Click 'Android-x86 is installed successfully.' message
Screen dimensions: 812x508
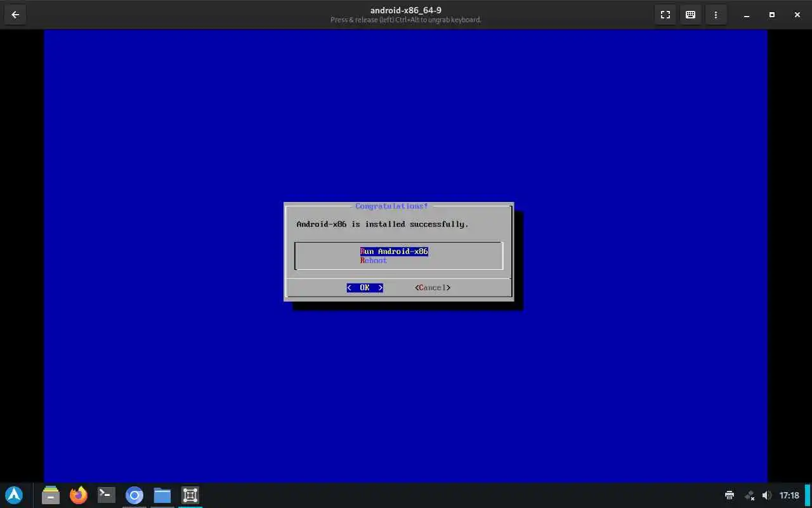coord(383,224)
